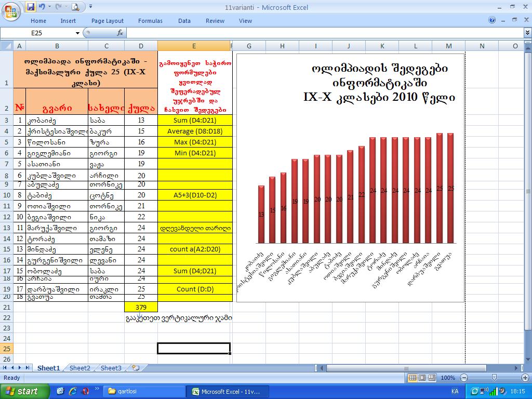
Task: Switch to Sheet2 tab
Action: [79, 368]
